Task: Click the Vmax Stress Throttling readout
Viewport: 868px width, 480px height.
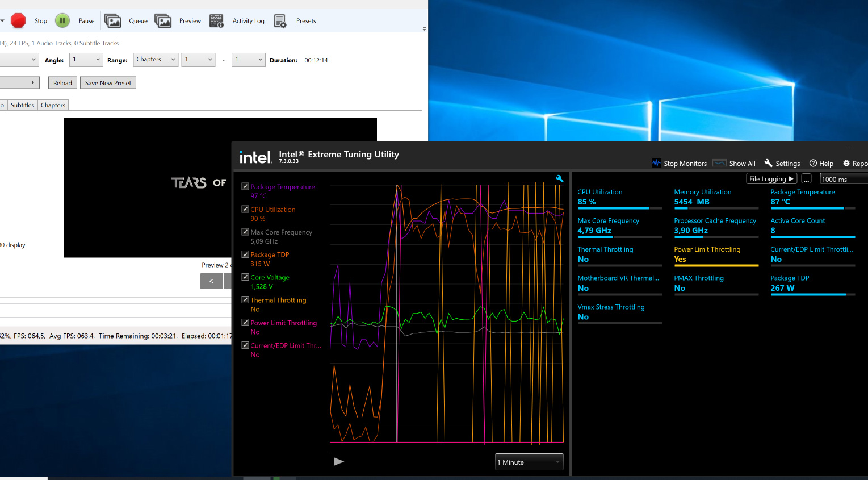Action: (x=619, y=312)
